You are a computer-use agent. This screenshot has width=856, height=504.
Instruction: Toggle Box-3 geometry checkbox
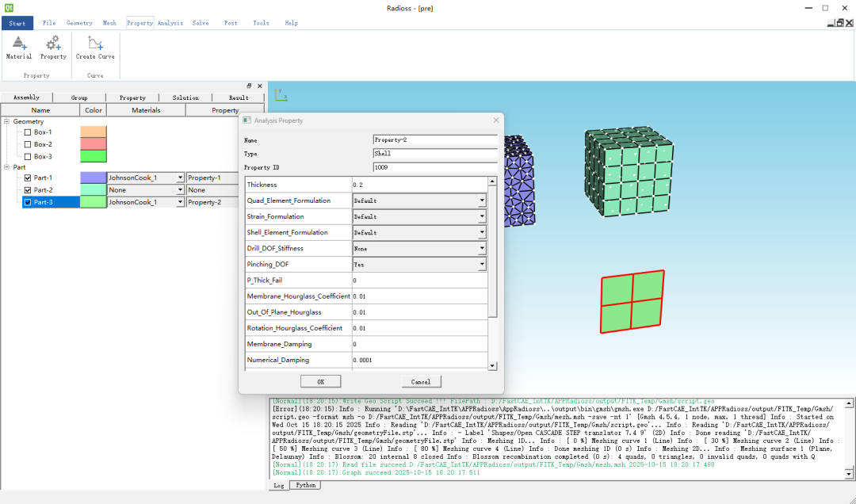[28, 156]
